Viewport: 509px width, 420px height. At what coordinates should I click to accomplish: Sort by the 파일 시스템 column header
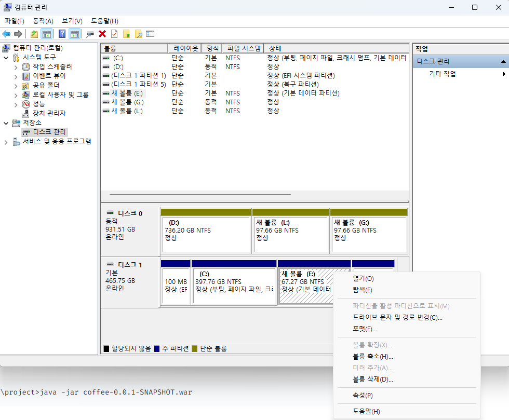coord(243,48)
